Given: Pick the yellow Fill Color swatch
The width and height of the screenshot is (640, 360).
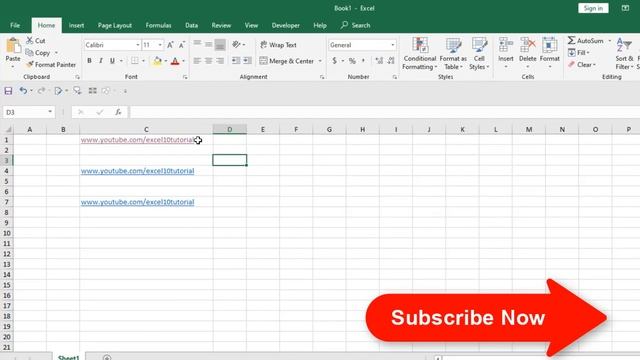Looking at the screenshot, I should (157, 61).
